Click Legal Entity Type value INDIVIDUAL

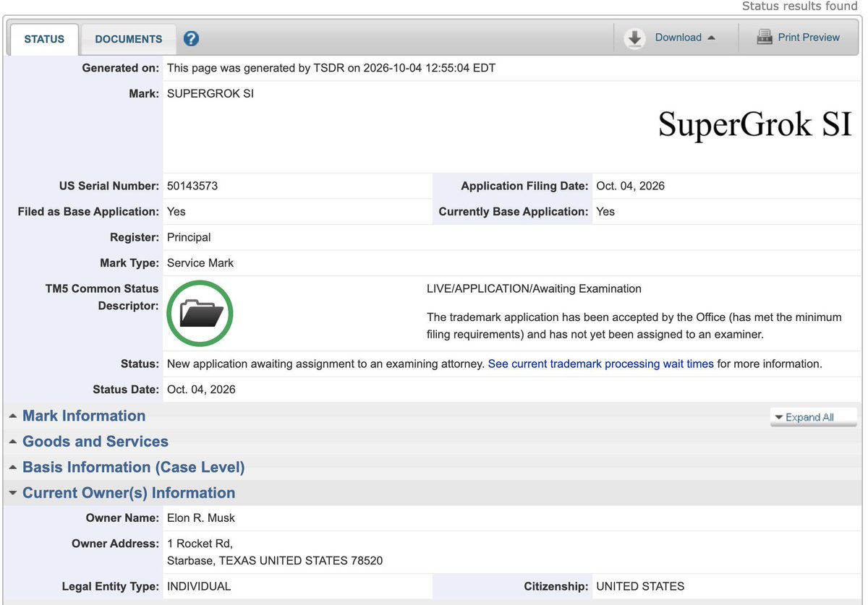(199, 586)
